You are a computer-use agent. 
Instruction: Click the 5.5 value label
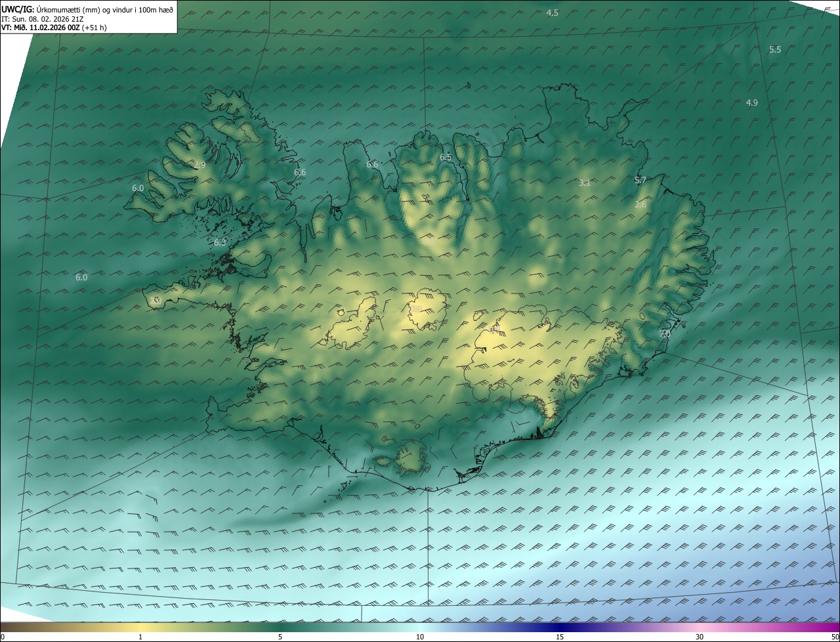775,50
